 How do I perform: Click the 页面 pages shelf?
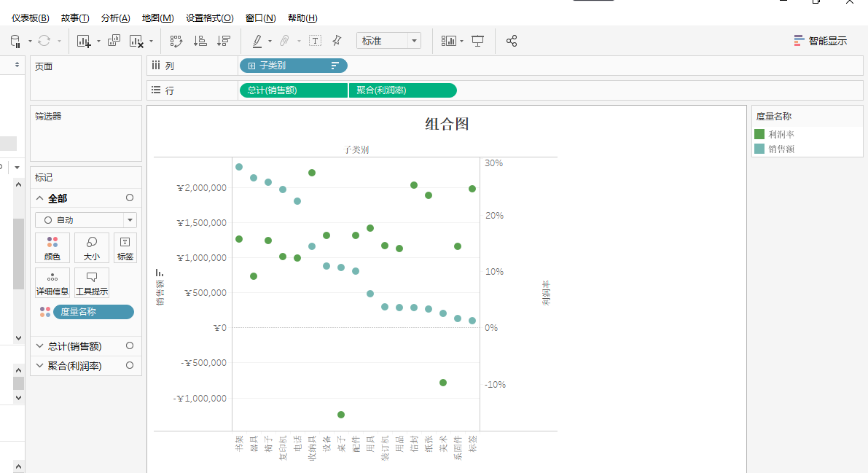[86, 78]
